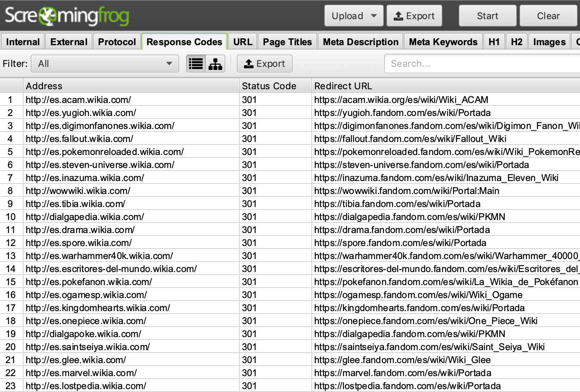Select the es.marvel.wikia.com row

pyautogui.click(x=81, y=373)
